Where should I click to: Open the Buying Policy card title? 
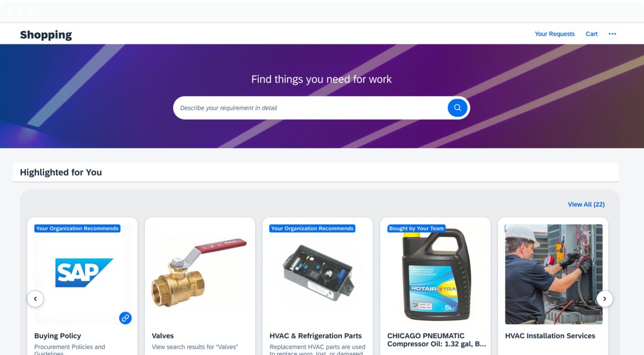coord(57,336)
